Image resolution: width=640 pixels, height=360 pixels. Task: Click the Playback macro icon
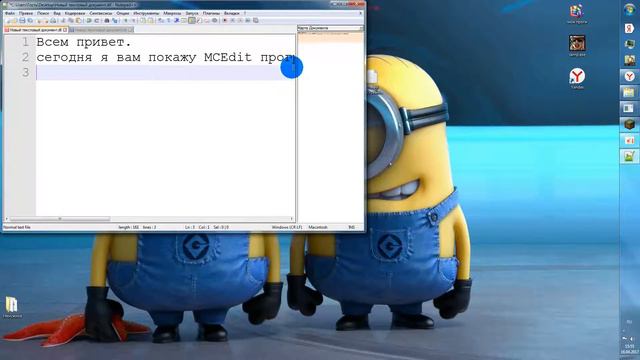click(x=240, y=20)
